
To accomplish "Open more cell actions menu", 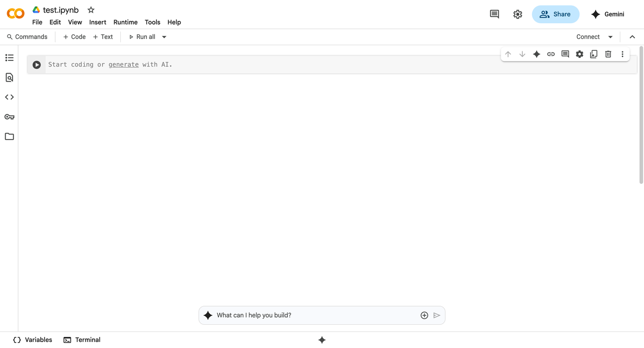I will tap(622, 54).
